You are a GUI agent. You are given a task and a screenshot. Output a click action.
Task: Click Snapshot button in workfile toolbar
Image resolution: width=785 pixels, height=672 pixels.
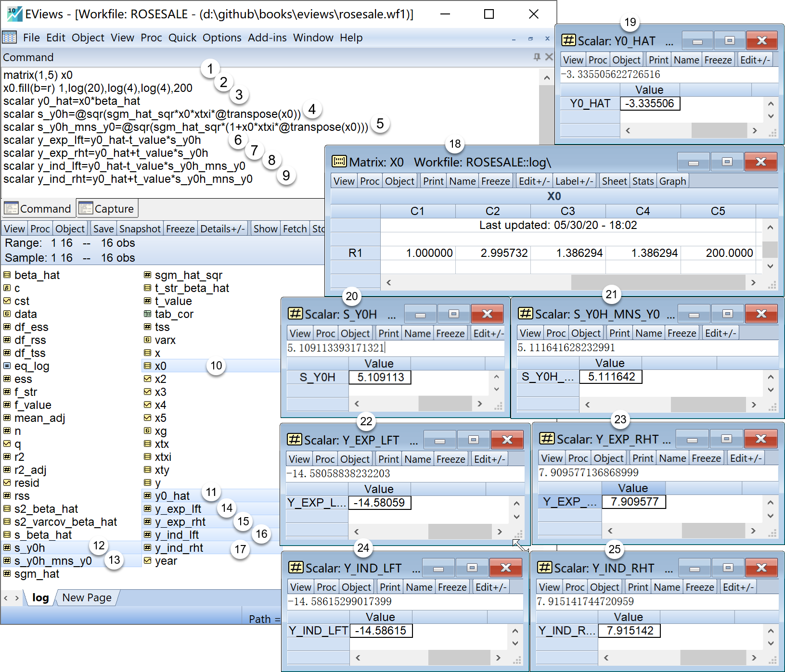click(140, 229)
